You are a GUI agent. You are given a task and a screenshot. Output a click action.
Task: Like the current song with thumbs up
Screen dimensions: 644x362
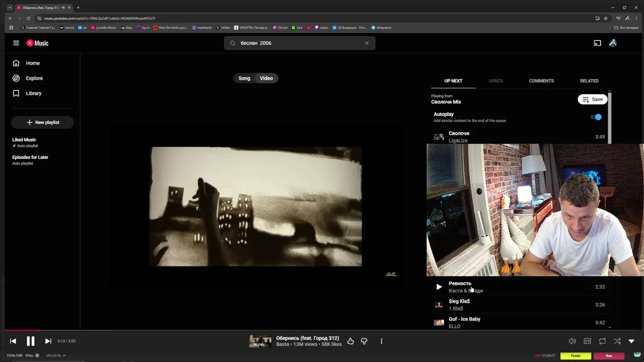[x=351, y=341]
